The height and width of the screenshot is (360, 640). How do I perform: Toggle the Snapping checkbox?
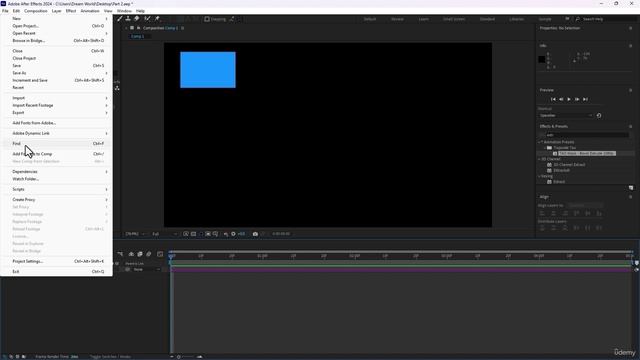207,19
